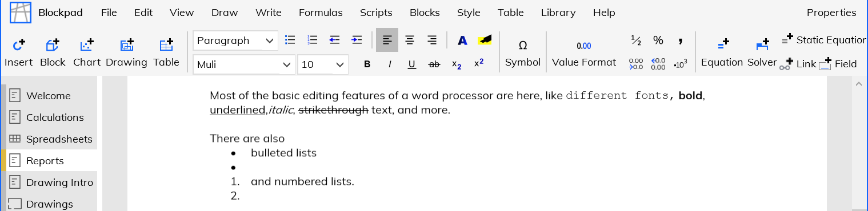This screenshot has width=868, height=211.
Task: Open the Edit menu
Action: (143, 13)
